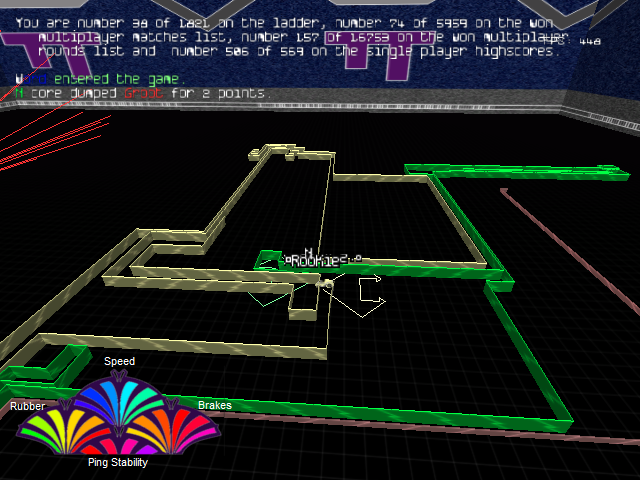Click the 'Speed' label text
Screen dimensions: 640x480
[119, 361]
